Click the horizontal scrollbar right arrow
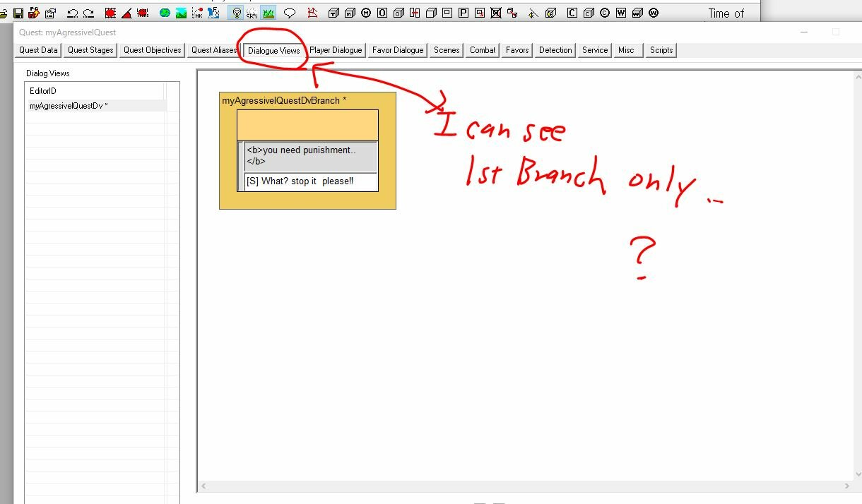Screen dimensions: 862x504 click(848, 486)
